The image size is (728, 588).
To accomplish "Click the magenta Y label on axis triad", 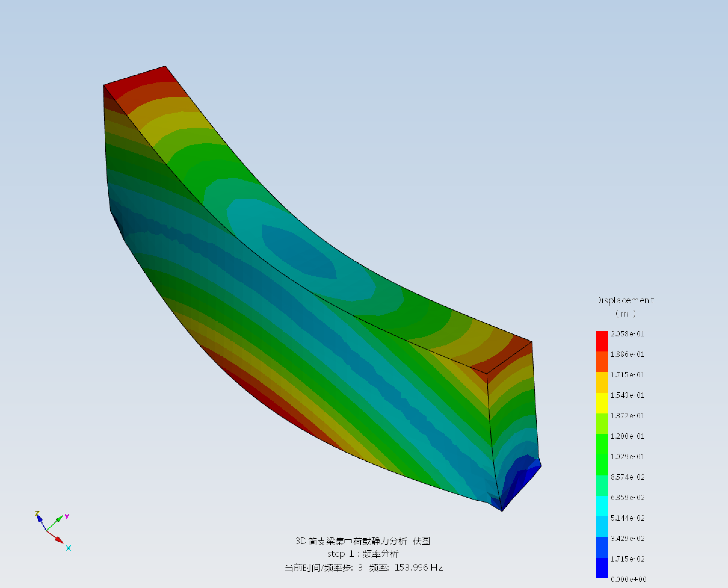I will point(67,516).
